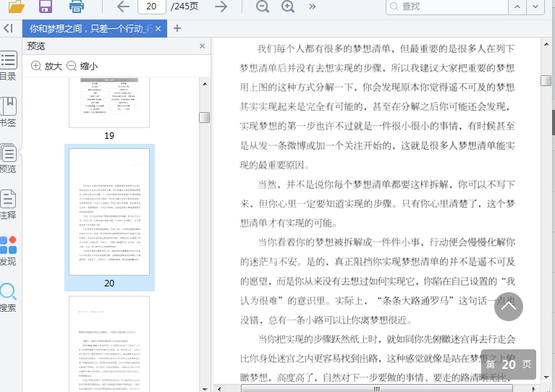The width and height of the screenshot is (555, 392).
Task: Open the 书签 bookmarks panel
Action: click(8, 112)
